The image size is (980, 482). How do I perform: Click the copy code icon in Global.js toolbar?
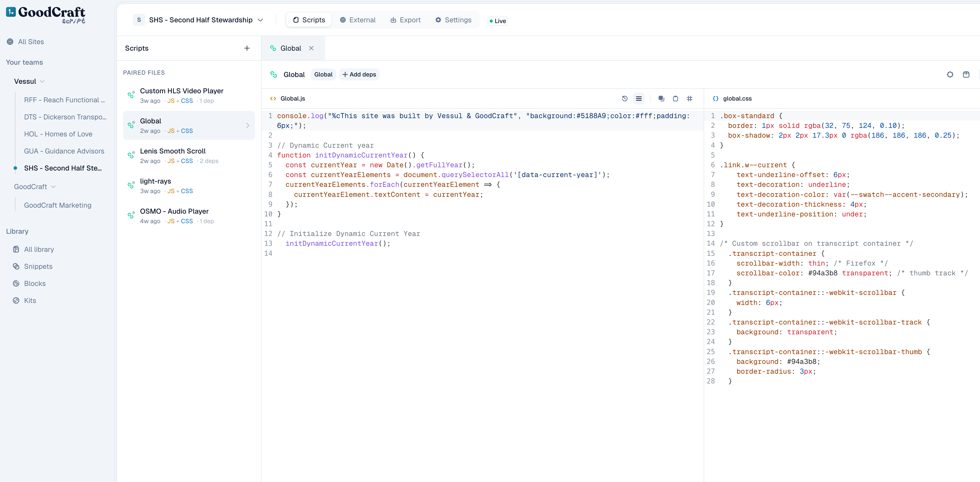[661, 99]
